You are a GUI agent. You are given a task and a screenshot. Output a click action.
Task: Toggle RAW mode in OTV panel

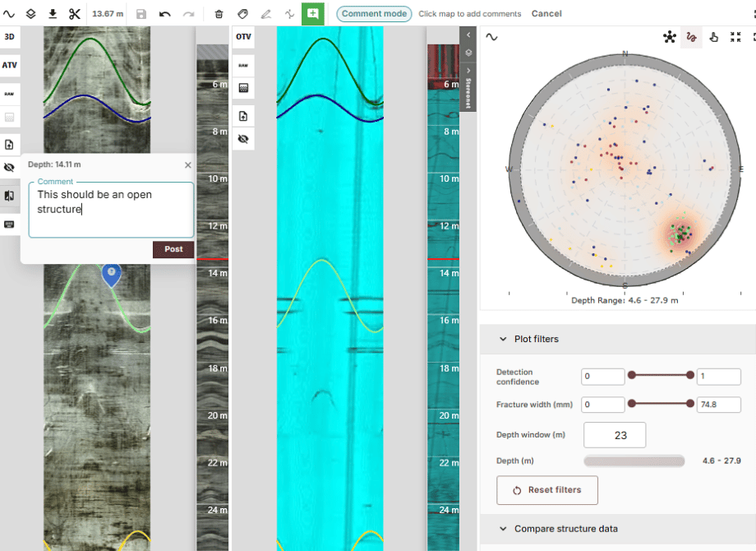point(243,65)
